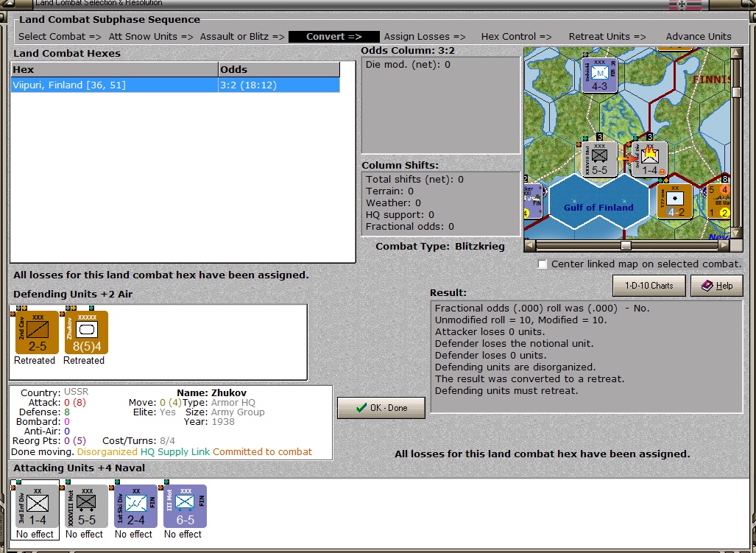Click the 'Disorganized' status text

click(x=107, y=452)
